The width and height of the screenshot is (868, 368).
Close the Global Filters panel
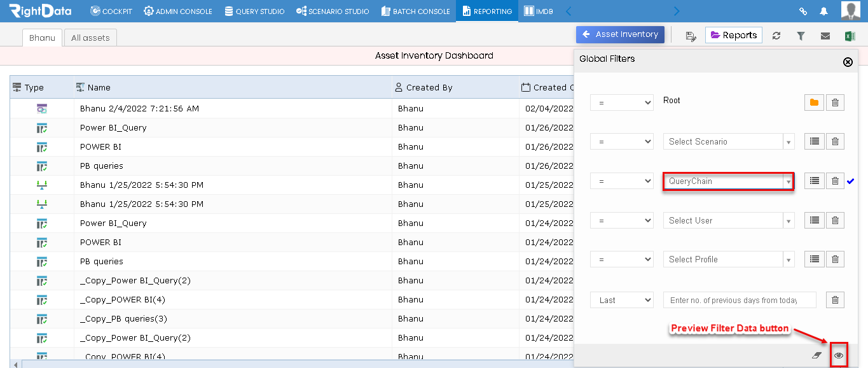[848, 62]
